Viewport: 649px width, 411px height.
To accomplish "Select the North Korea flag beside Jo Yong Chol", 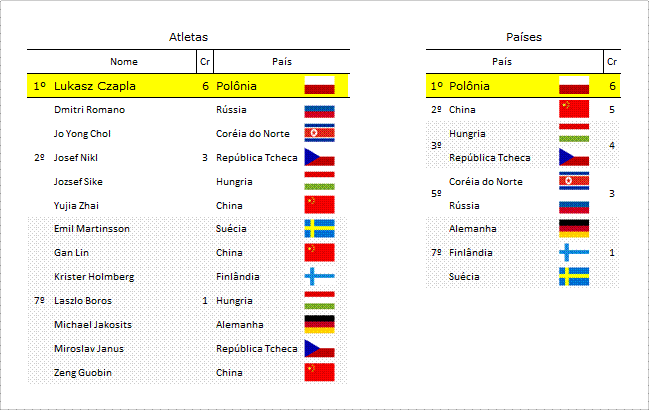I will 320,133.
